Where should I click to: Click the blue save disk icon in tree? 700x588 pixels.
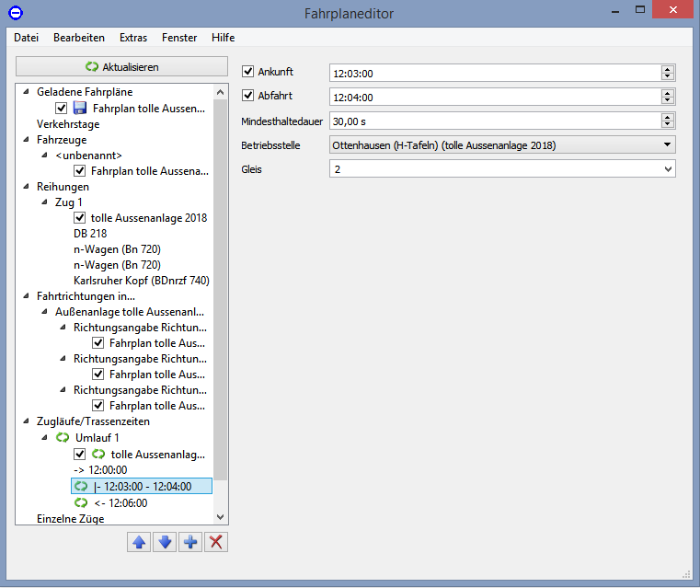point(80,109)
